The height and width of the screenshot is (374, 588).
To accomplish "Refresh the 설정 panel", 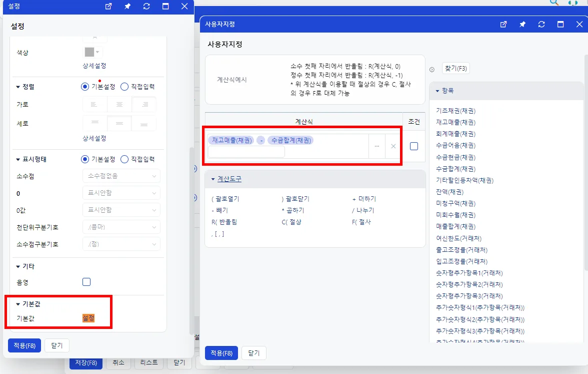I will [x=146, y=7].
